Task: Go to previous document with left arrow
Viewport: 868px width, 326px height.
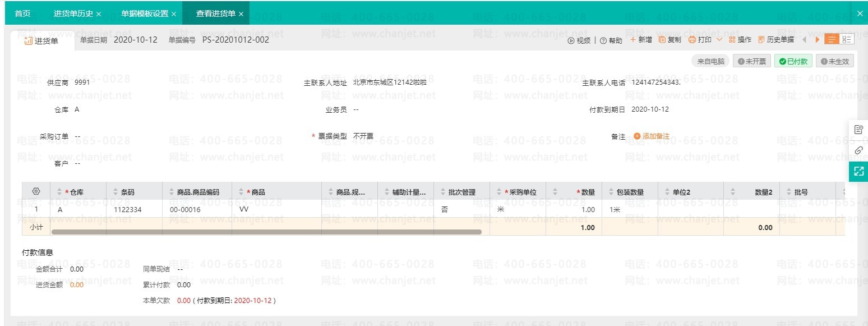Action: [804, 40]
